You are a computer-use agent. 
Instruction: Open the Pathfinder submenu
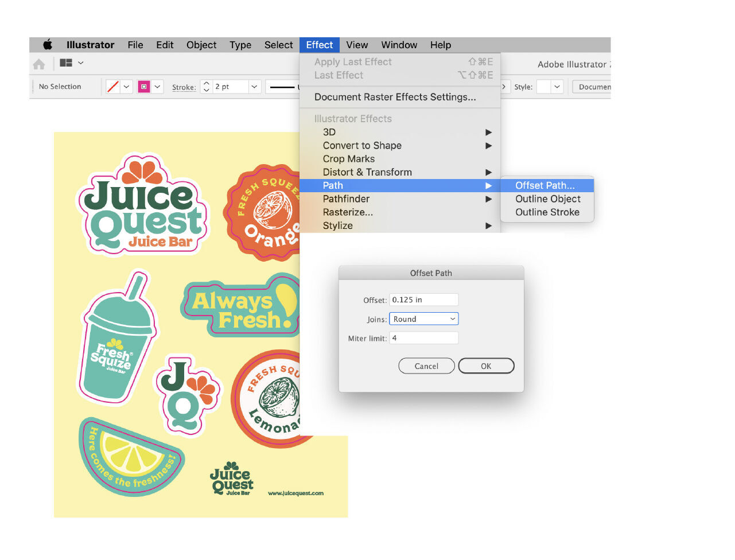coord(346,199)
